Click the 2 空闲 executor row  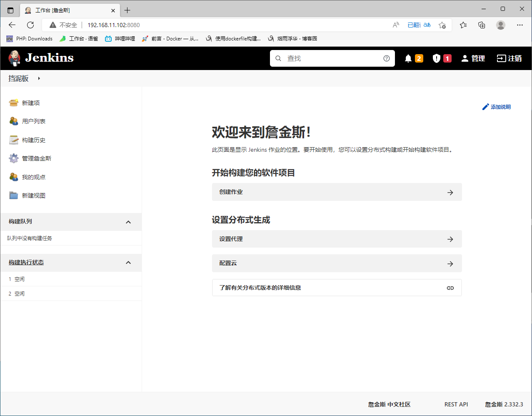tap(71, 293)
